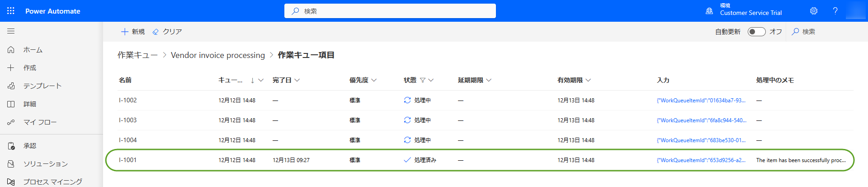Expand the キュー... column dropdown chevron
This screenshot has height=187, width=868.
[x=261, y=80]
